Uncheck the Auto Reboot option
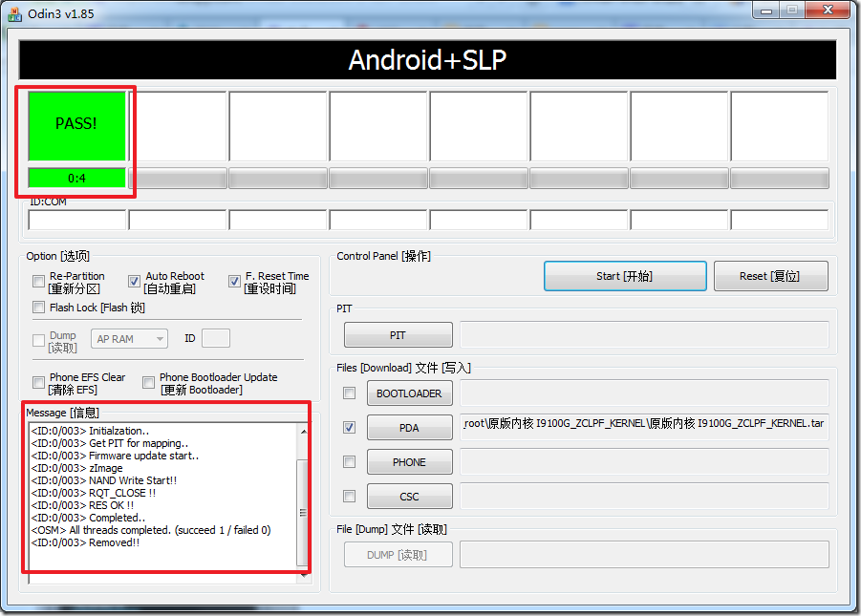 tap(134, 282)
